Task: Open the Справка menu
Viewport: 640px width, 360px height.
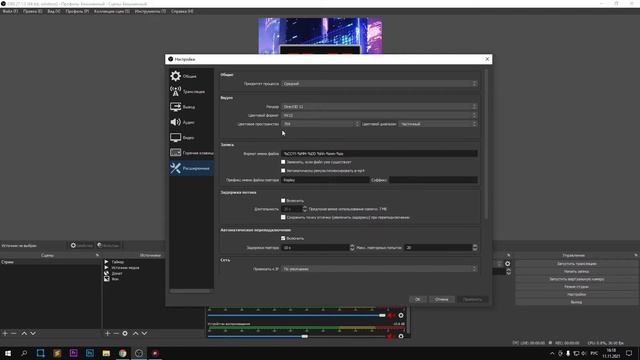Action: [182, 11]
